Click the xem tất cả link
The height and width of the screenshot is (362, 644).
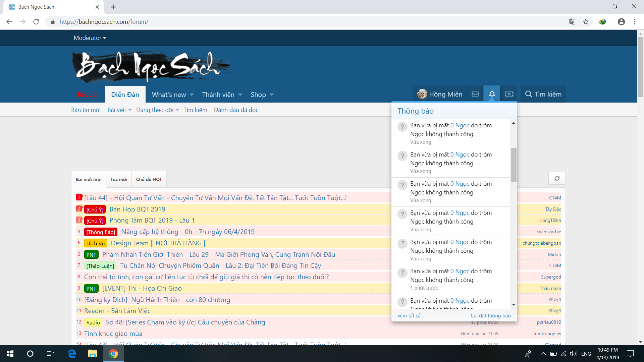411,316
